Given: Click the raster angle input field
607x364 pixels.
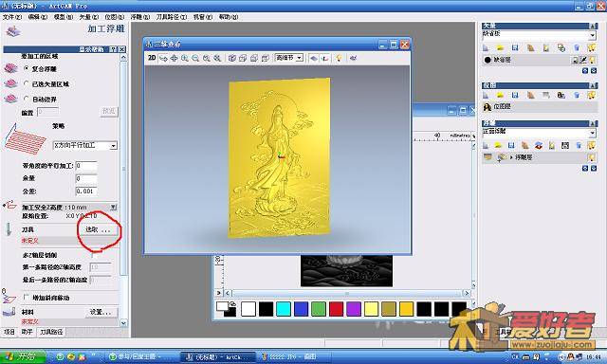Looking at the screenshot, I should (86, 166).
